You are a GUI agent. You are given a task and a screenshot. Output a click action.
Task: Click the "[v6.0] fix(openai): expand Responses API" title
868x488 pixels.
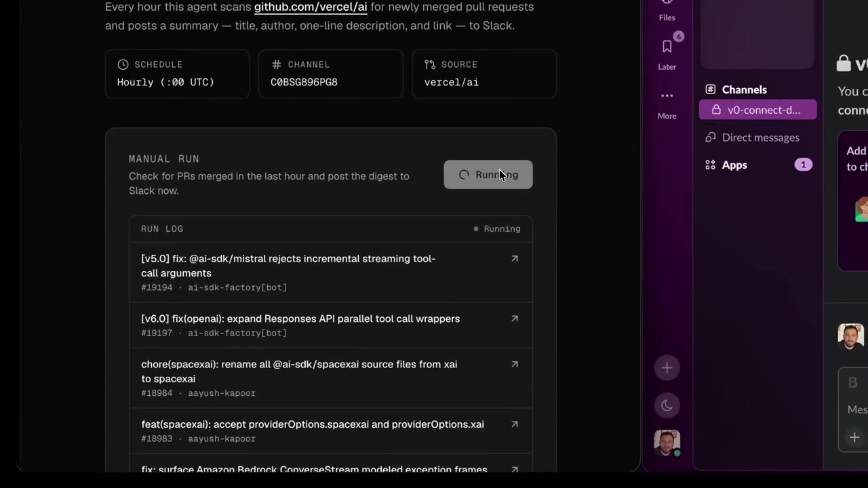300,319
